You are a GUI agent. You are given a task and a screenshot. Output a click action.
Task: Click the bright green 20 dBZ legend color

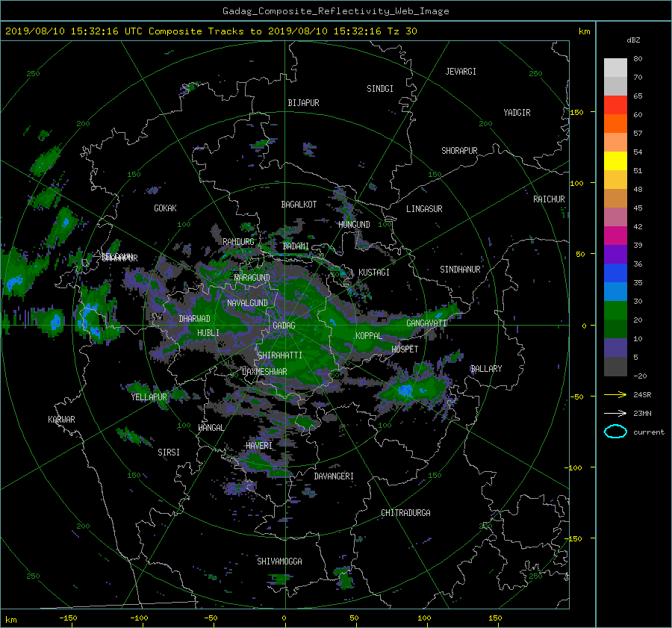pyautogui.click(x=615, y=311)
